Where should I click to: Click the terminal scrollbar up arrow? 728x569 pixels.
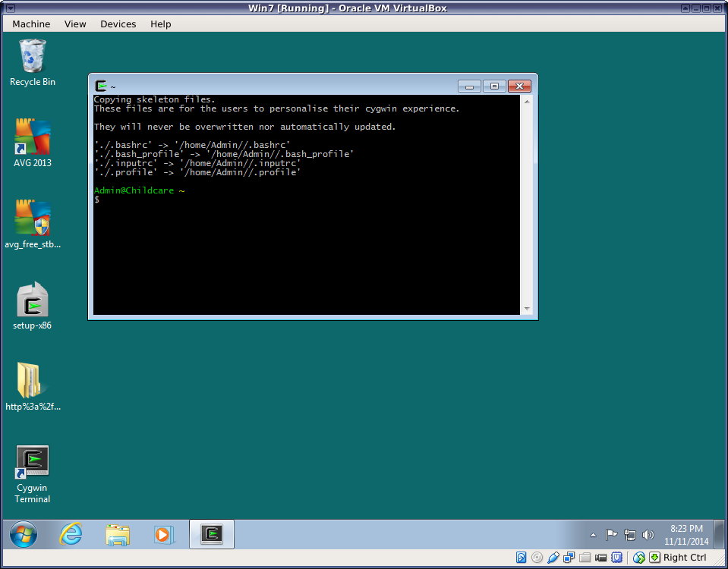[527, 101]
